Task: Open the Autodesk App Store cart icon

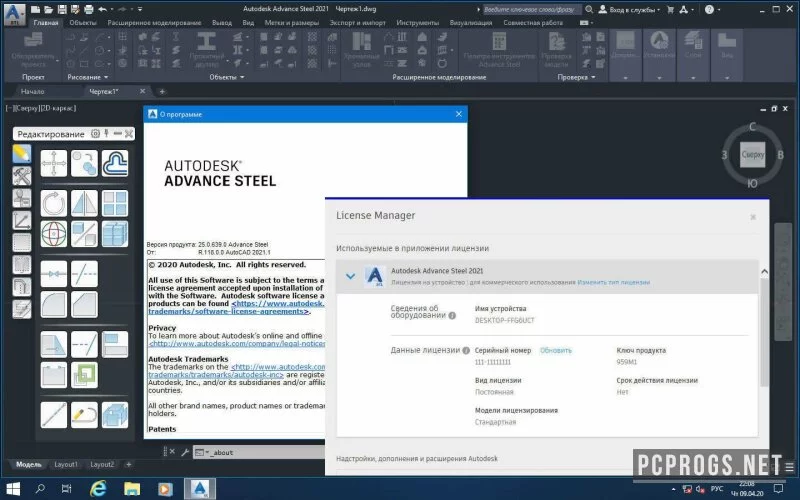Action: [670, 9]
